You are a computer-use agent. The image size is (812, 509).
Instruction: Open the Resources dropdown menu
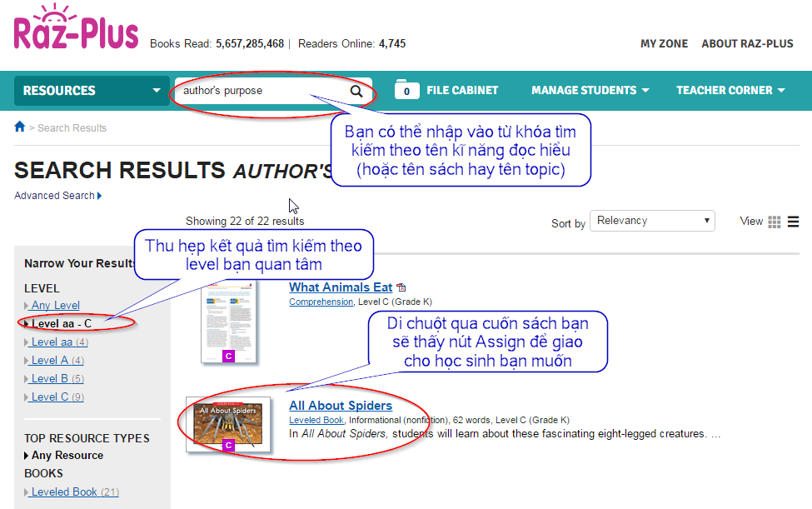92,91
